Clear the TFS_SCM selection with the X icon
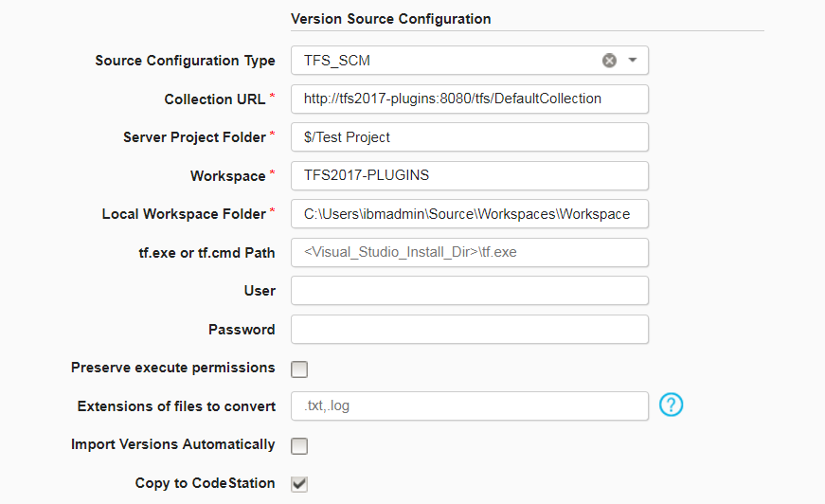Viewport: 825px width, 504px height. click(x=609, y=61)
